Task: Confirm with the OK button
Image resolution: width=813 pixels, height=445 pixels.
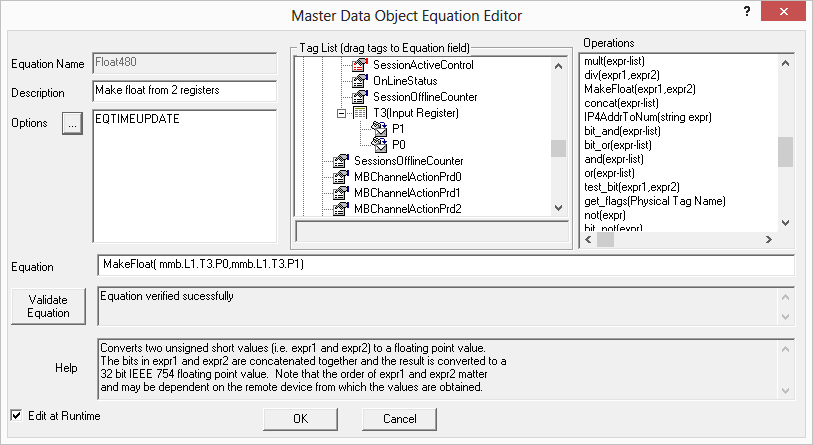Action: 300,419
